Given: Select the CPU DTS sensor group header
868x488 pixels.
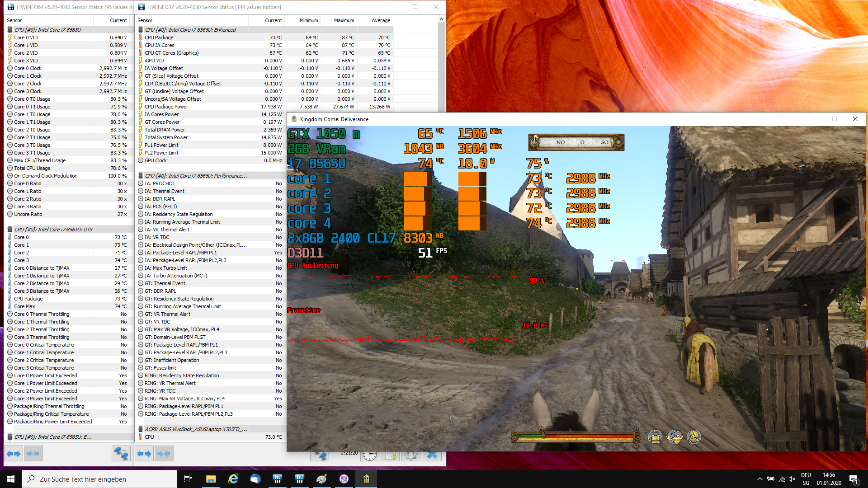Looking at the screenshot, I should (53, 230).
